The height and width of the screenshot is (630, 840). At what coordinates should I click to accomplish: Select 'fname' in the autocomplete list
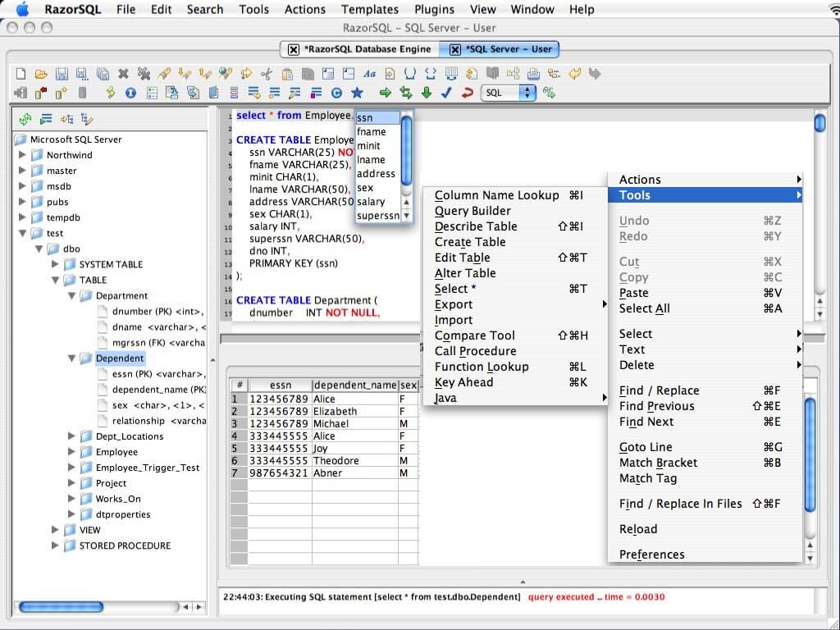(x=377, y=132)
